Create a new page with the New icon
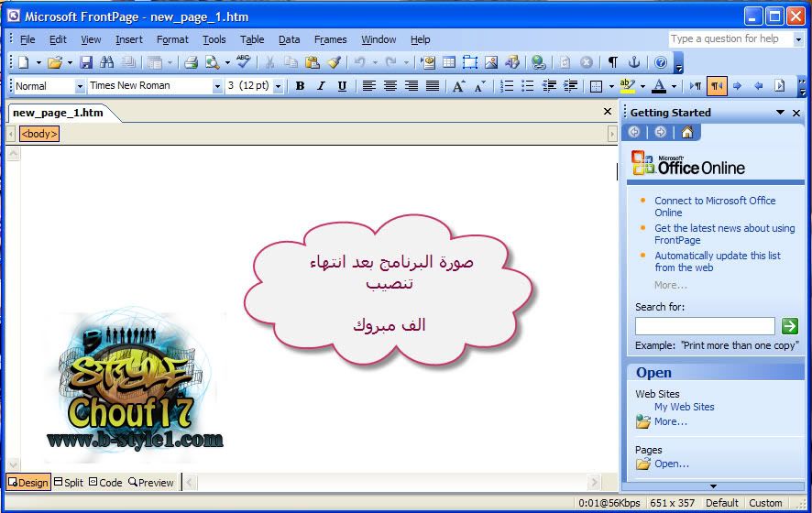Viewport: 812px width, 513px height. (23, 62)
